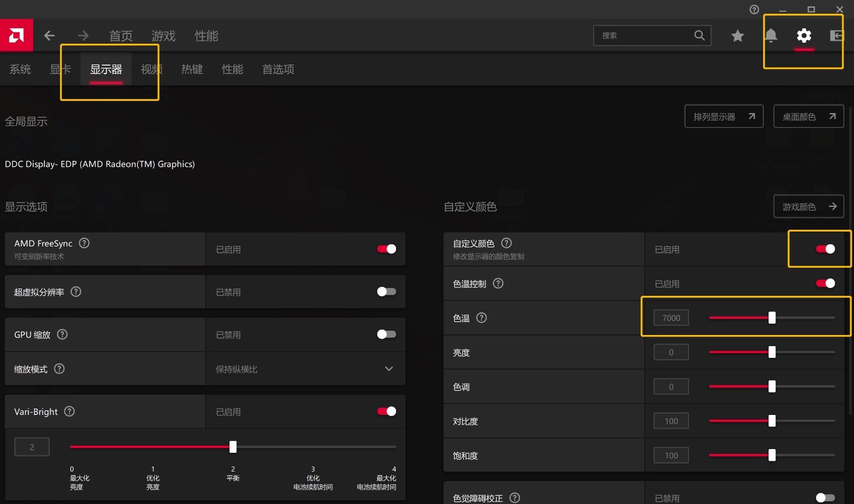The width and height of the screenshot is (854, 504).
Task: Toggle 色温控制 switch
Action: 825,283
